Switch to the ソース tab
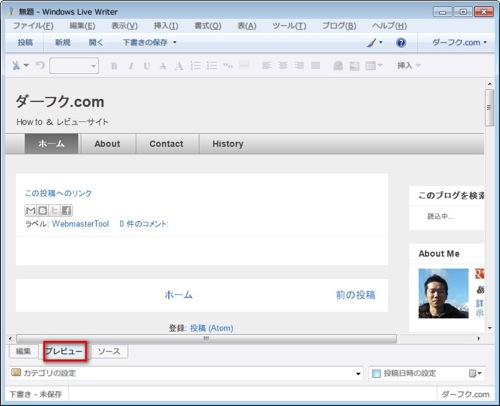 [109, 351]
